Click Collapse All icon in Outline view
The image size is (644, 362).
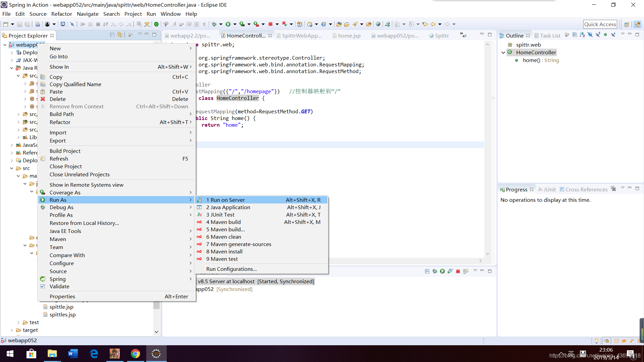pyautogui.click(x=575, y=35)
